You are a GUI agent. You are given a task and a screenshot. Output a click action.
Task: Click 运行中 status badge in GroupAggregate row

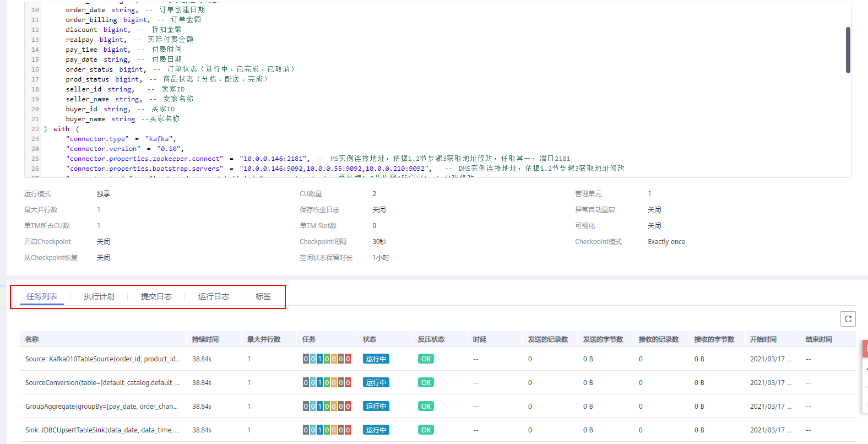pos(376,407)
